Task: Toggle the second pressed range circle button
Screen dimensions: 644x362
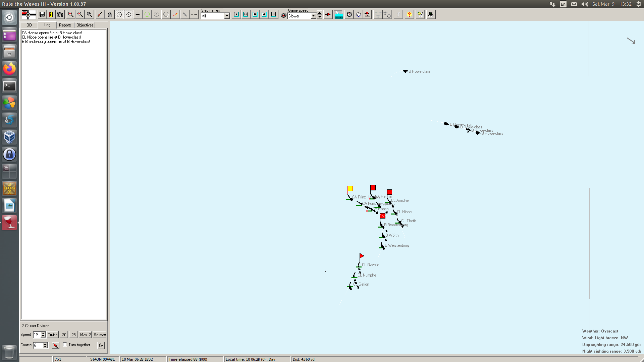Action: pos(128,14)
